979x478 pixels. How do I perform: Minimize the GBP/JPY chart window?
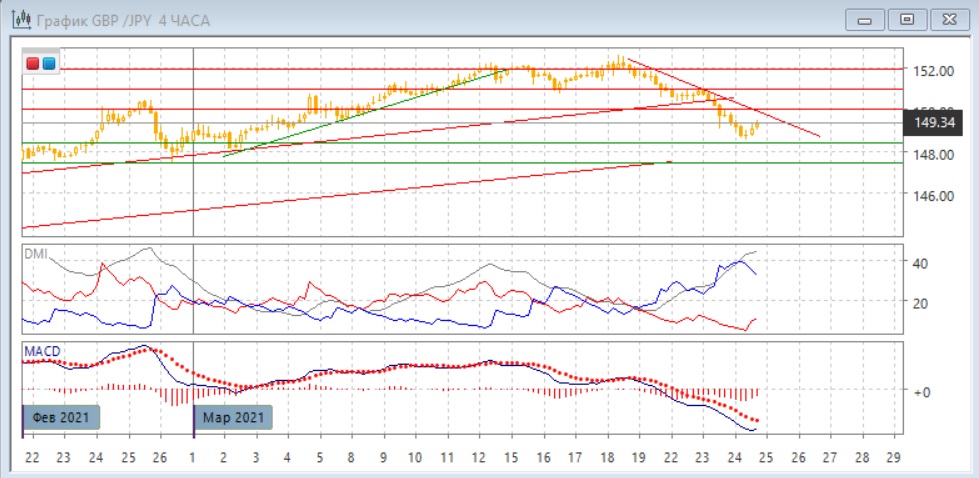(x=865, y=19)
